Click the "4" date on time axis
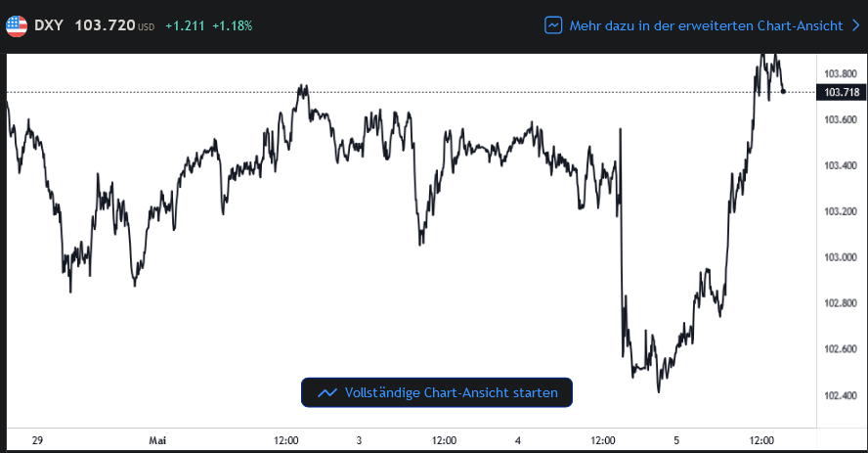The width and height of the screenshot is (868, 453). (x=518, y=441)
